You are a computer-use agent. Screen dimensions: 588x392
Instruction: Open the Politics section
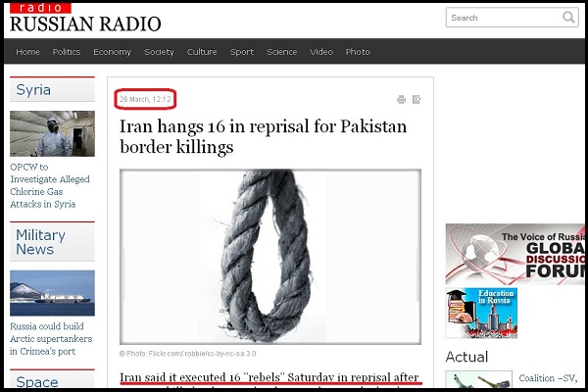67,52
